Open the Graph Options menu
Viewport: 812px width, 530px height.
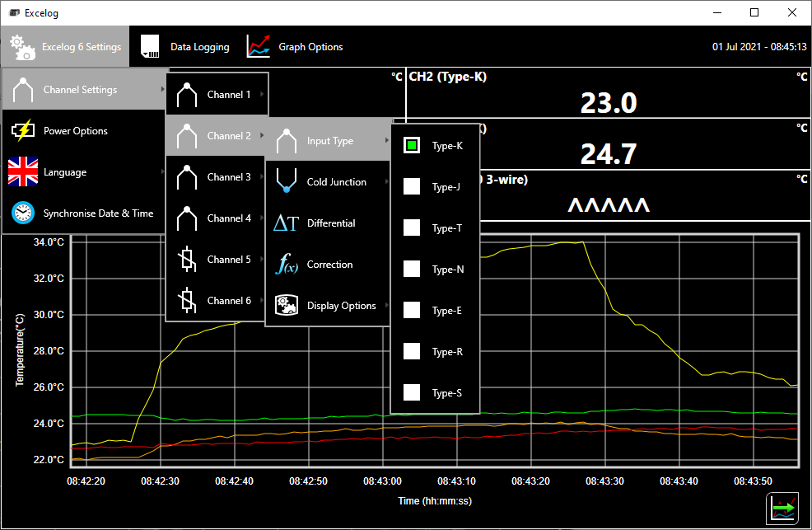click(295, 47)
